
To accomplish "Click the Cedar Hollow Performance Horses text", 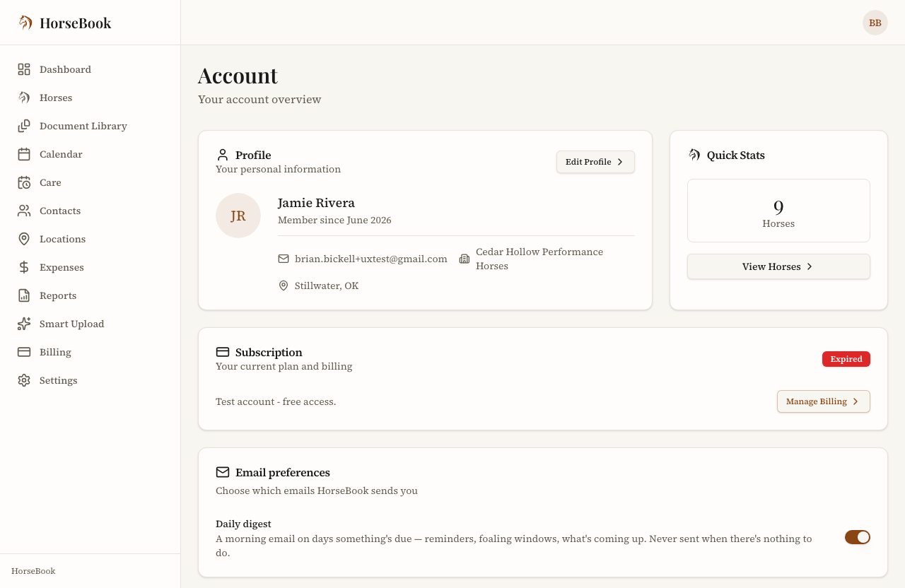I will (x=539, y=259).
